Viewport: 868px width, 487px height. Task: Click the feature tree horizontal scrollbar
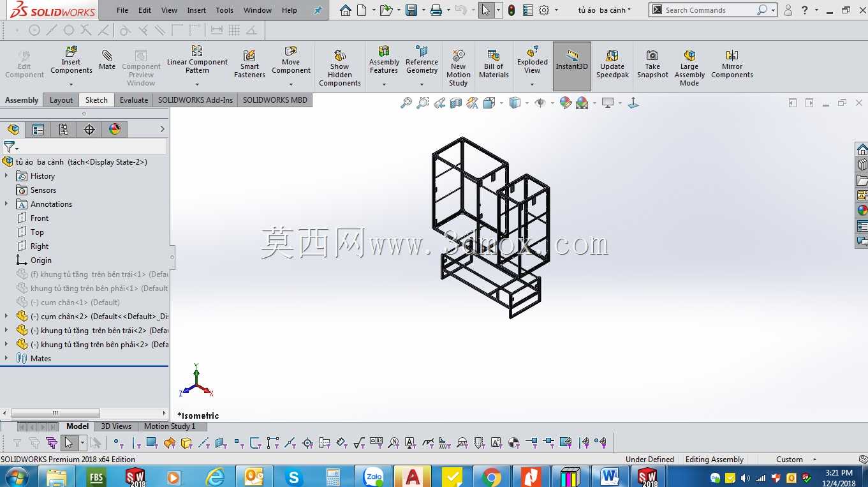pyautogui.click(x=55, y=413)
